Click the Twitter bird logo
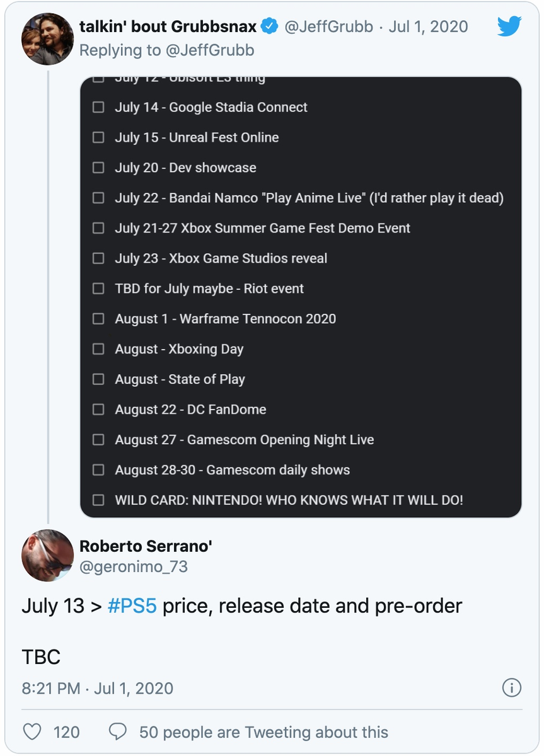 pos(509,26)
